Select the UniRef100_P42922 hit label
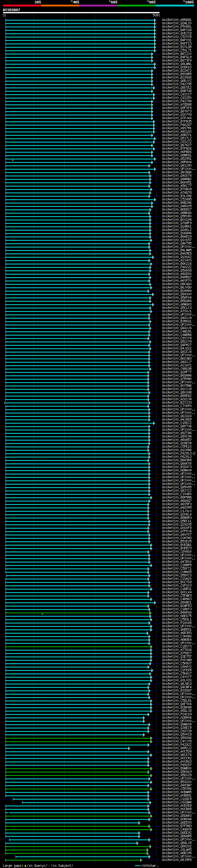Screen dimensions: 197x868 pyautogui.click(x=176, y=744)
